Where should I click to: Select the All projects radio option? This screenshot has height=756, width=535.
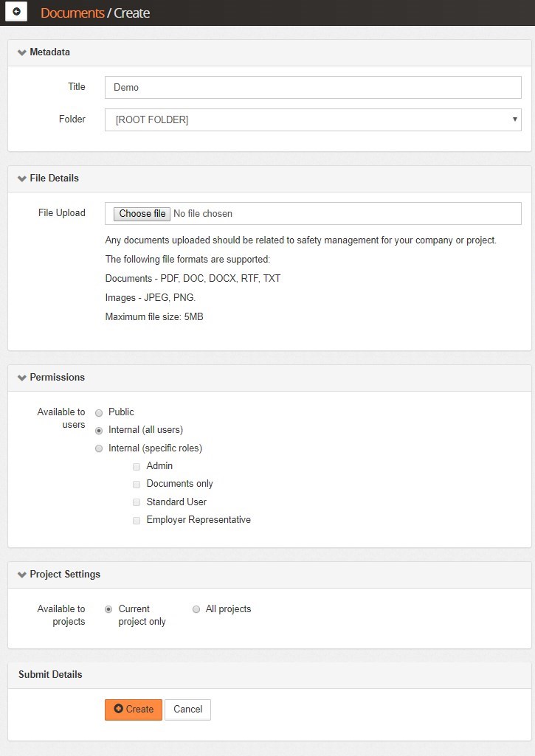(196, 609)
